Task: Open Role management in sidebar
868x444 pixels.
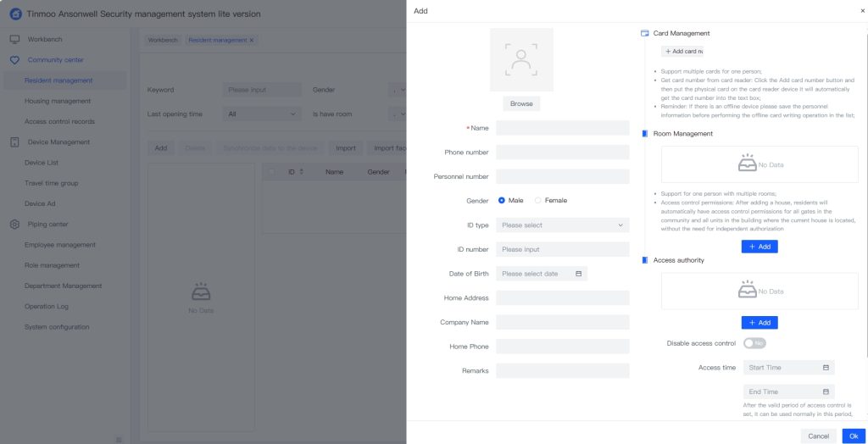Action: point(52,265)
